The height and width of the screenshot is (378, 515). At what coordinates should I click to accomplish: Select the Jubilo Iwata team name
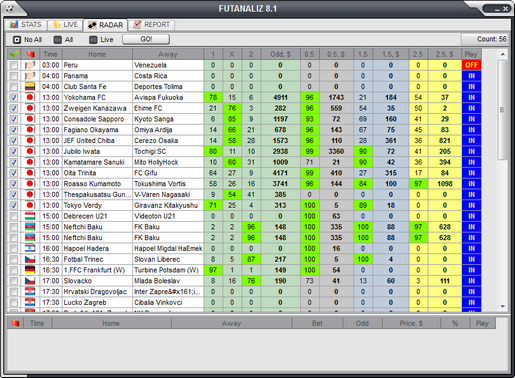point(82,151)
